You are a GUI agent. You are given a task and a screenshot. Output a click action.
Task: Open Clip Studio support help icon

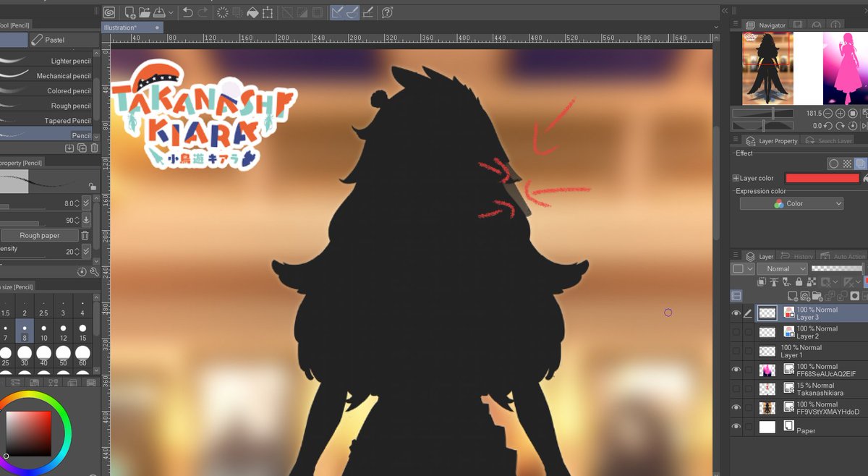pos(388,12)
